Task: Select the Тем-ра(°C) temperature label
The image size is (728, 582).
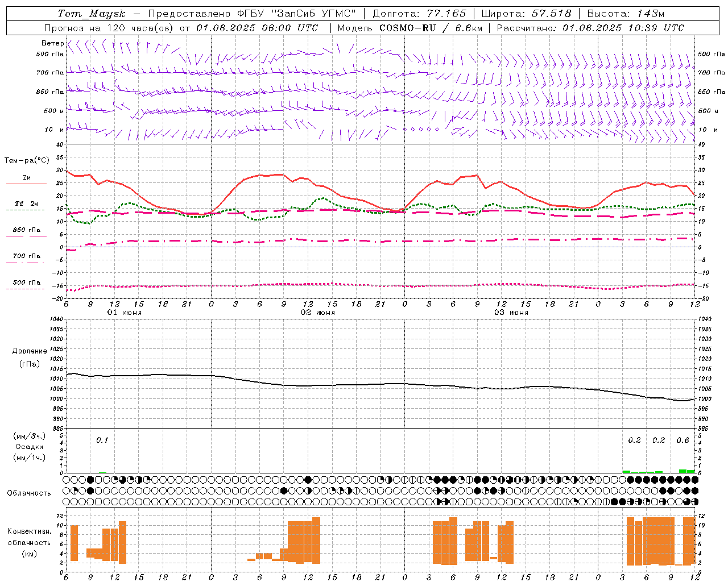Action: (27, 161)
